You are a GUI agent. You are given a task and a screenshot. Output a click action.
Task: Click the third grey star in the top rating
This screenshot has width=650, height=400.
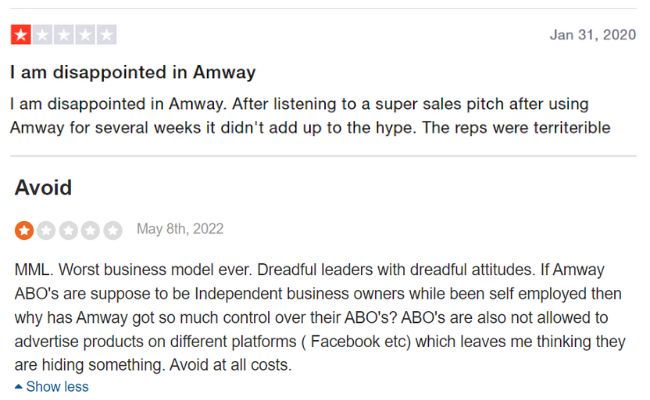(x=63, y=34)
